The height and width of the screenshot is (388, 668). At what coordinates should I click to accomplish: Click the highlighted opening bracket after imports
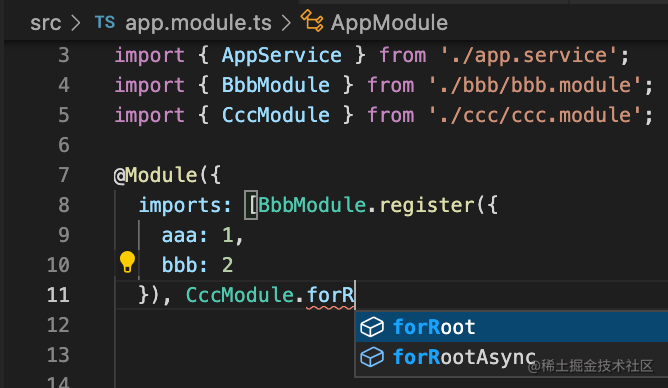click(x=251, y=205)
